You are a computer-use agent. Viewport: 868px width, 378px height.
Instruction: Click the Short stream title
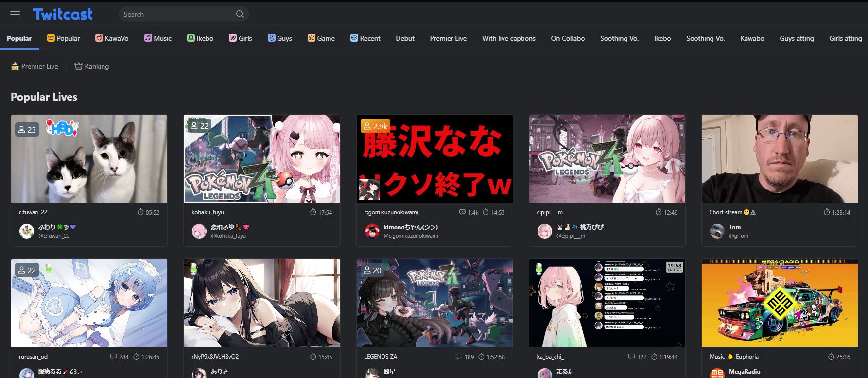(732, 212)
